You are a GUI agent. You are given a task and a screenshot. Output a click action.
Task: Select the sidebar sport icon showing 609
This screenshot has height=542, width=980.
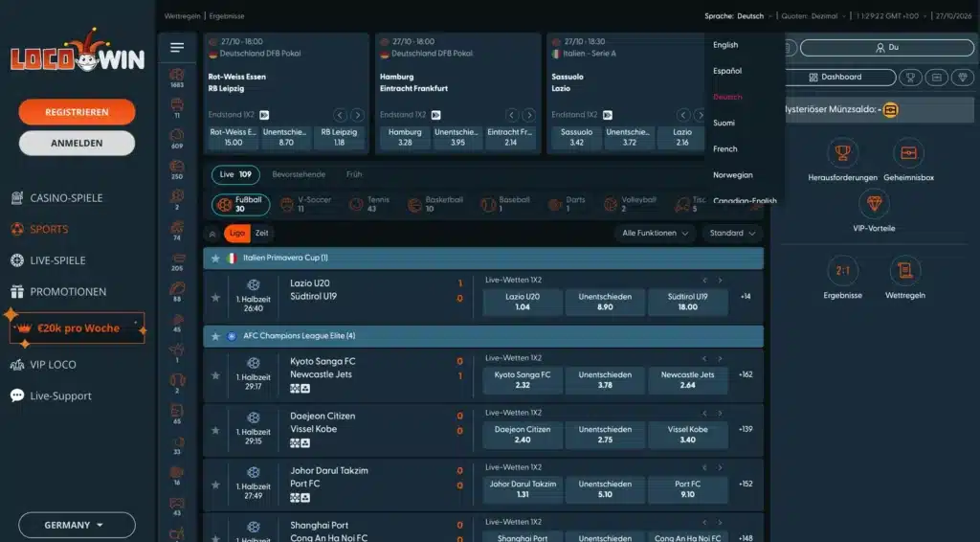pos(177,139)
